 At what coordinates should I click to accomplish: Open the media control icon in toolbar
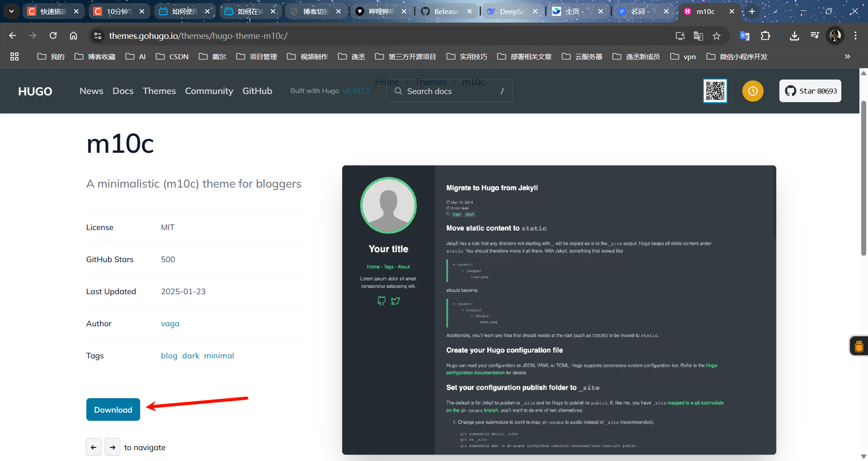(x=815, y=36)
